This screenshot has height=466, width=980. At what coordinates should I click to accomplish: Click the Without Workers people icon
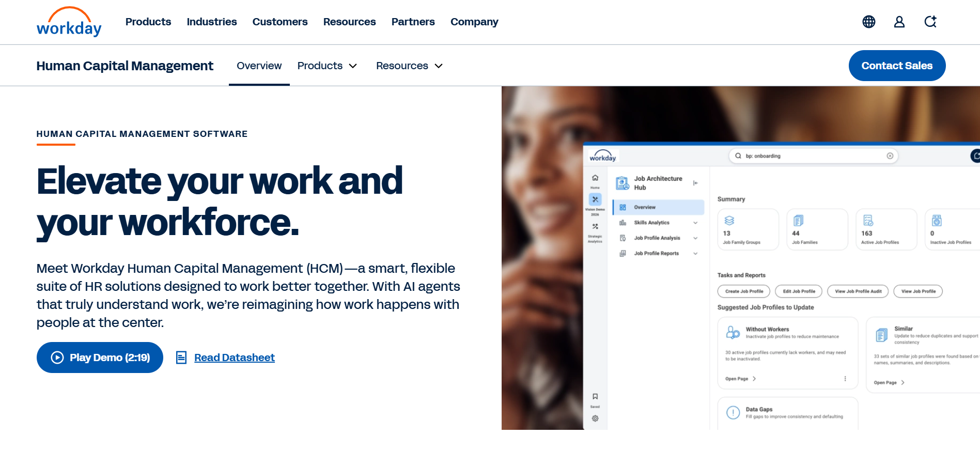point(733,332)
